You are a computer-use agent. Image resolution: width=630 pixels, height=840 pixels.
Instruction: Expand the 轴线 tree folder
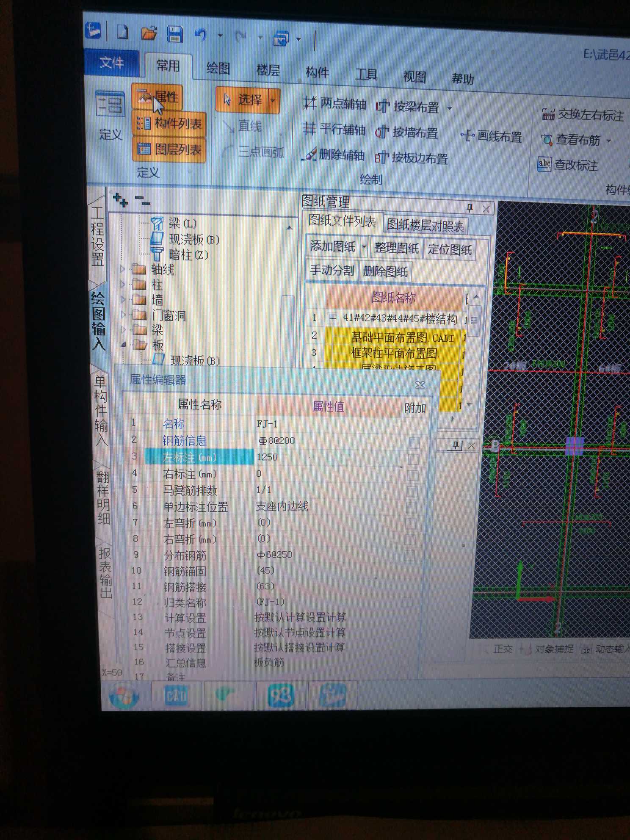pyautogui.click(x=123, y=269)
